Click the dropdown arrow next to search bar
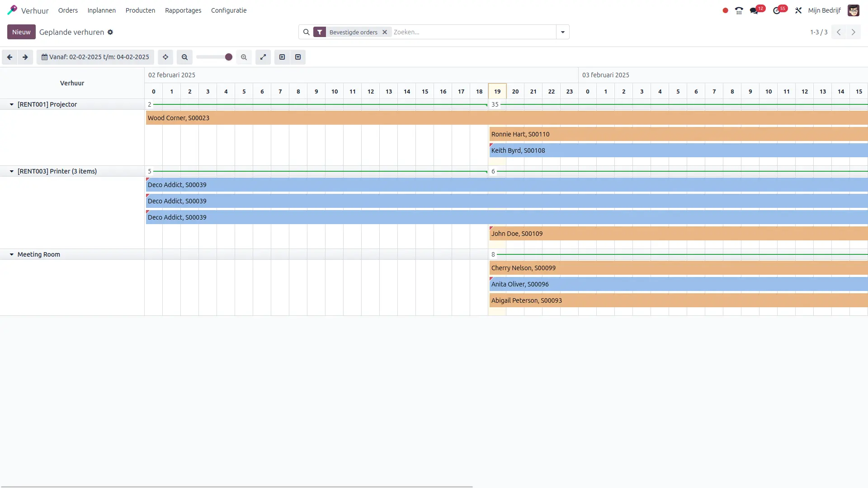 coord(562,32)
